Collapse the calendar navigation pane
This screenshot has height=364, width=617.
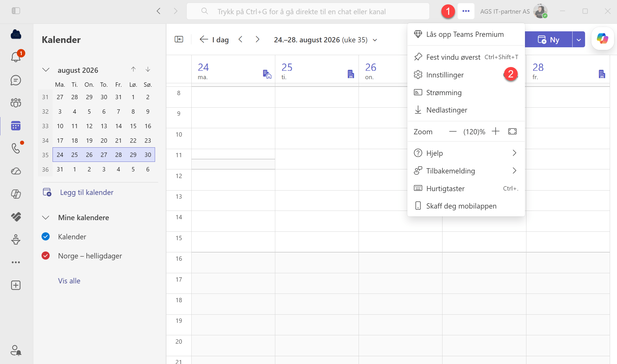tap(179, 39)
